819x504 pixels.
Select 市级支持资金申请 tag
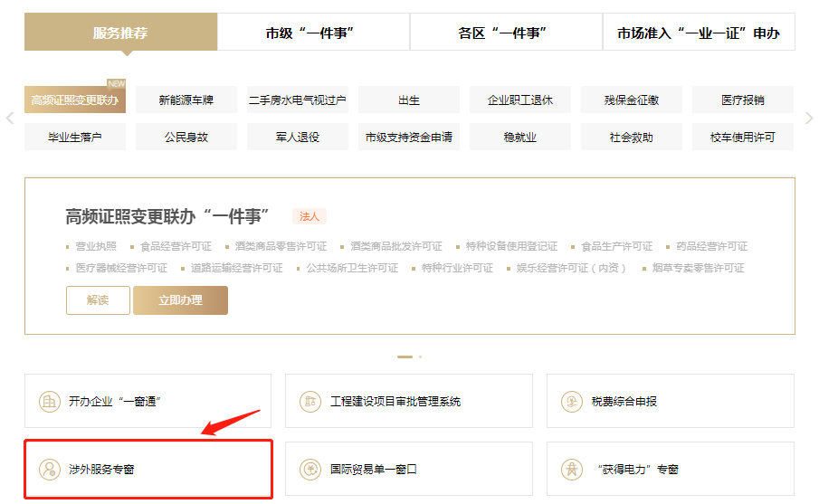(x=408, y=137)
